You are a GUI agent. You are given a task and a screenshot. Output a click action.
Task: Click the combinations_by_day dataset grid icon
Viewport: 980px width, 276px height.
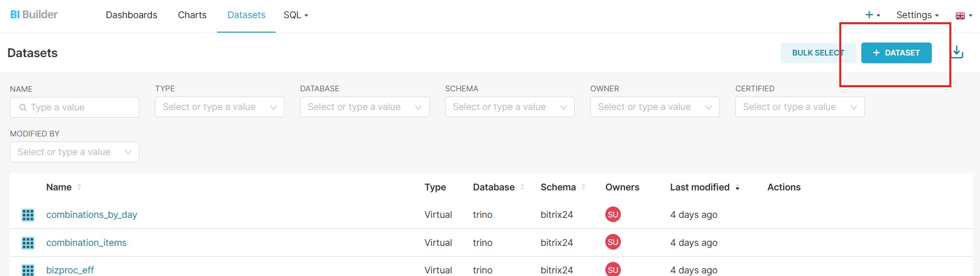pos(28,215)
